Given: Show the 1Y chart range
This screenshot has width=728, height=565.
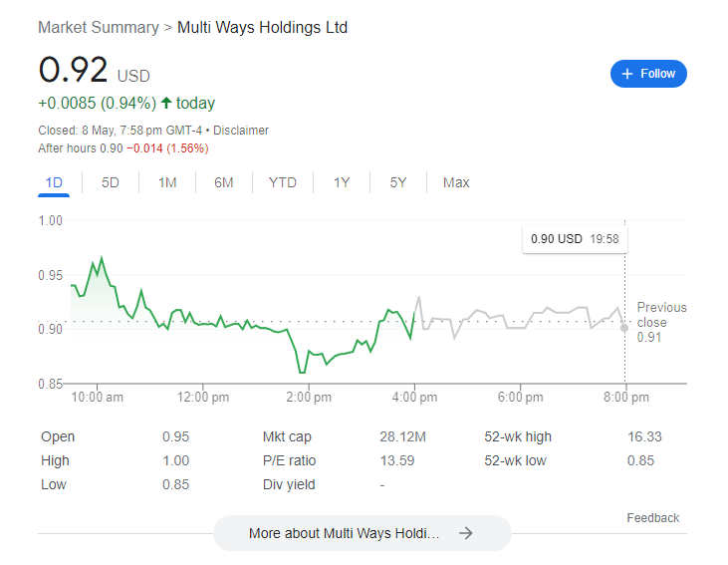Looking at the screenshot, I should coord(342,182).
